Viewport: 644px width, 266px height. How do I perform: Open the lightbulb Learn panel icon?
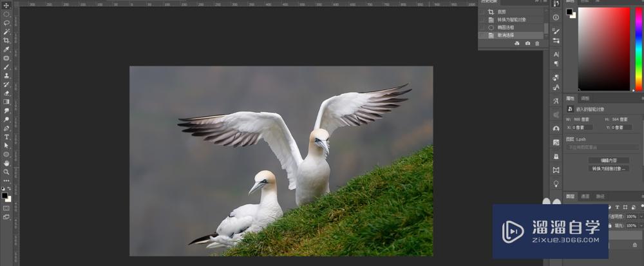(x=556, y=184)
